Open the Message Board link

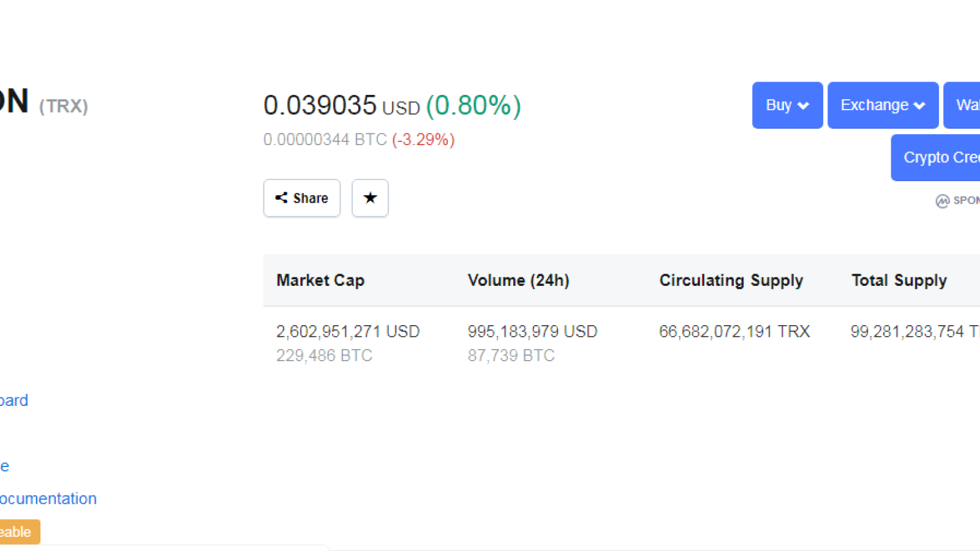(14, 400)
